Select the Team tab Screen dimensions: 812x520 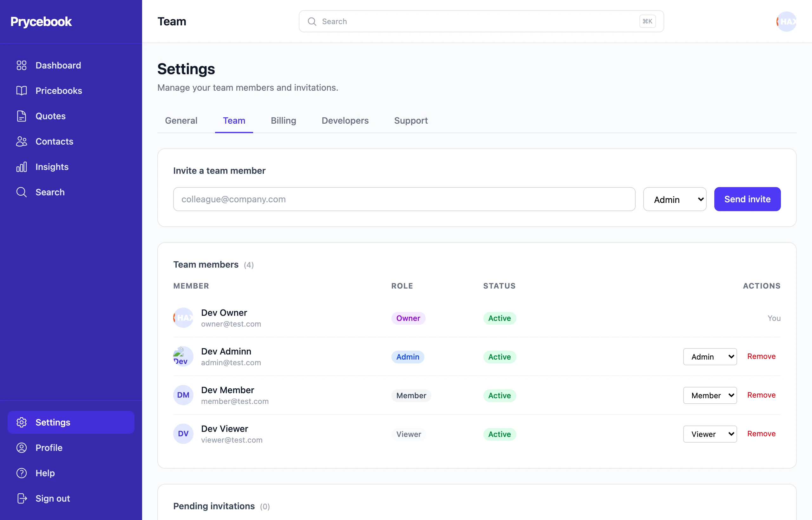234,120
